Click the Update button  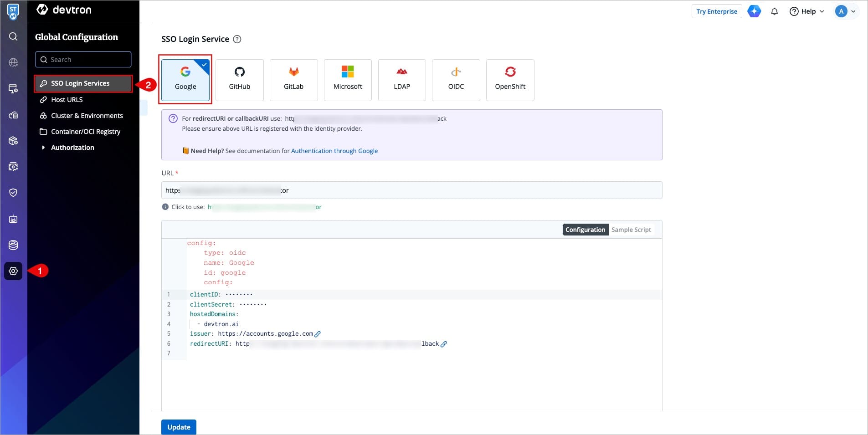pos(179,427)
